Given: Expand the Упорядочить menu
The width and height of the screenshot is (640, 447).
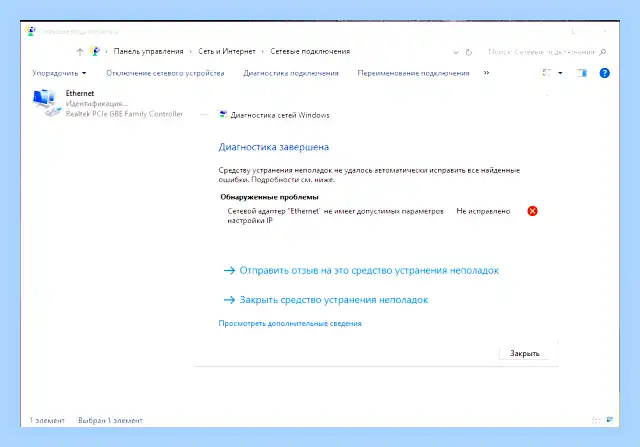Looking at the screenshot, I should [59, 73].
